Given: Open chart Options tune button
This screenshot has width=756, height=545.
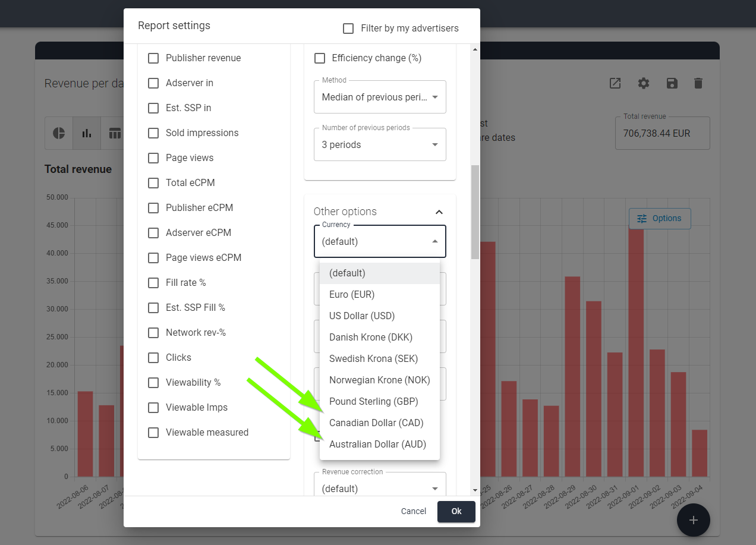Looking at the screenshot, I should point(660,218).
